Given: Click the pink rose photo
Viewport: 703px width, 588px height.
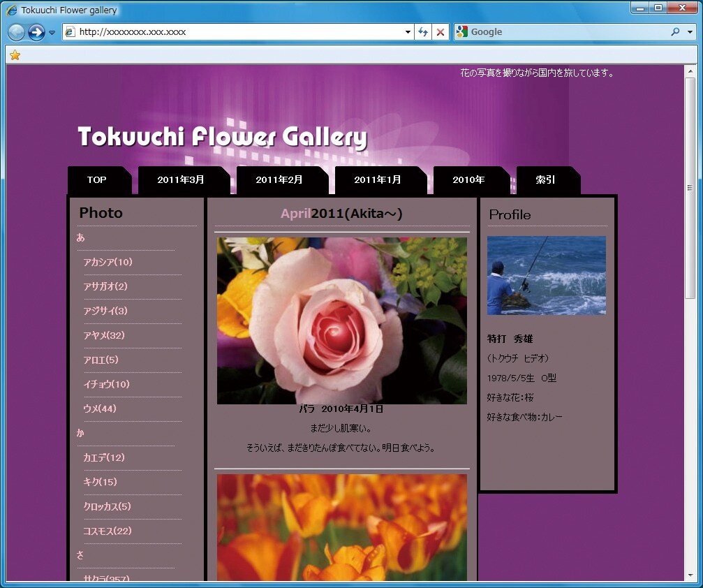Looking at the screenshot, I should pyautogui.click(x=342, y=321).
